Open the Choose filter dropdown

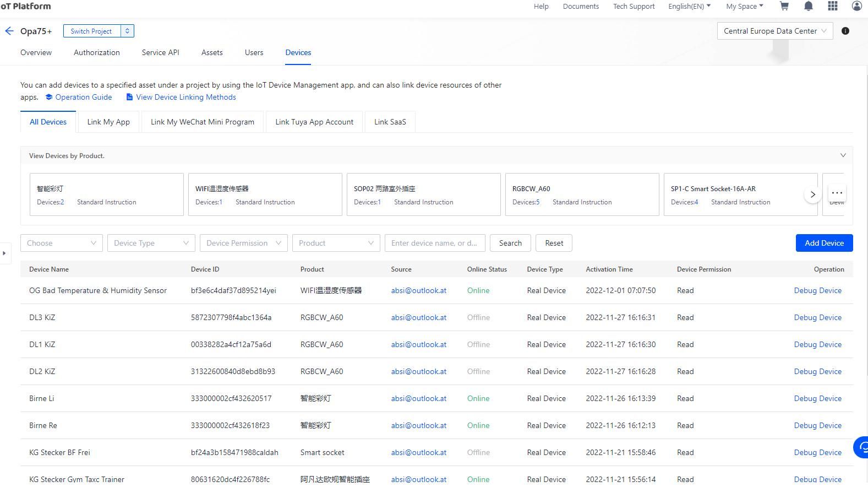[x=62, y=243]
